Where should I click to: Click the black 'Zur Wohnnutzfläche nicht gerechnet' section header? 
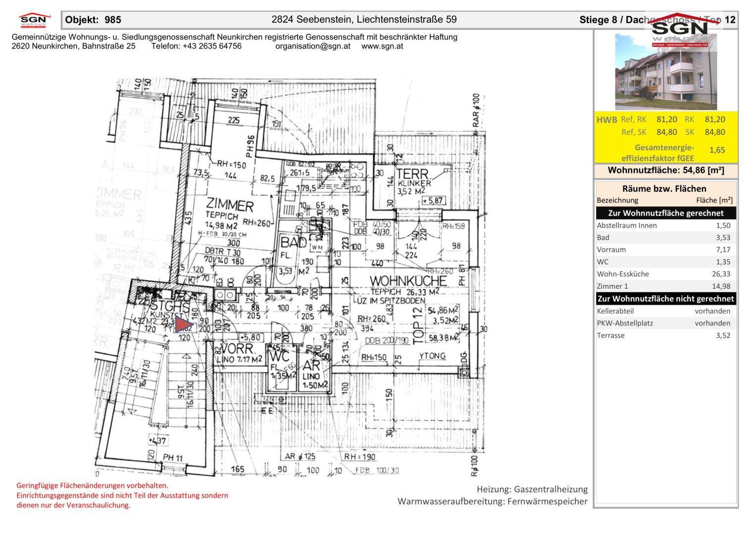click(x=666, y=299)
